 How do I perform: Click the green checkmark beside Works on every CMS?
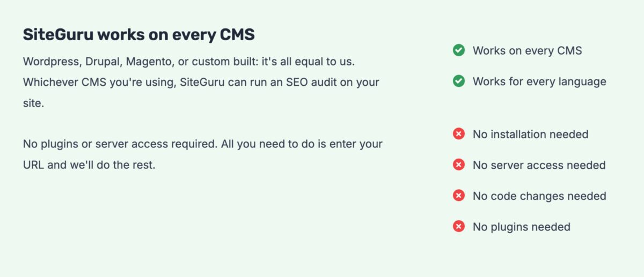(458, 50)
